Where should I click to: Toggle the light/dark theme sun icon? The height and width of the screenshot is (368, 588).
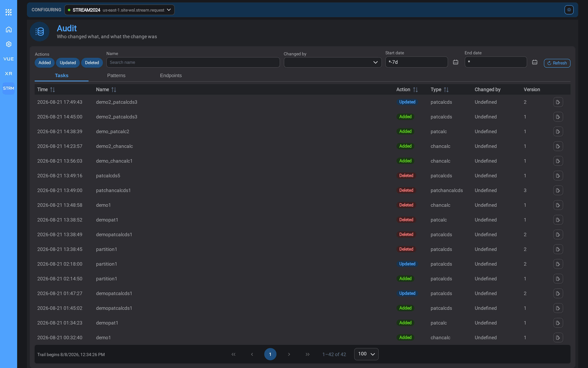pos(569,10)
